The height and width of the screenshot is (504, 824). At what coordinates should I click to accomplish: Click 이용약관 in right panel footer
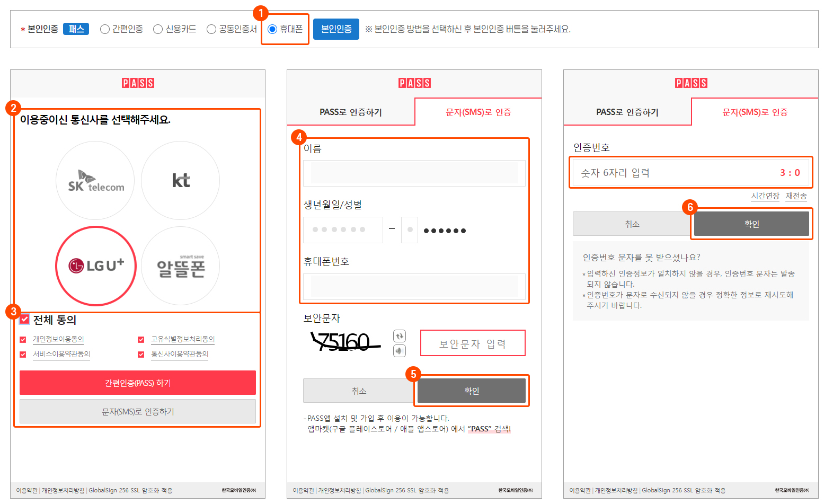tap(580, 491)
